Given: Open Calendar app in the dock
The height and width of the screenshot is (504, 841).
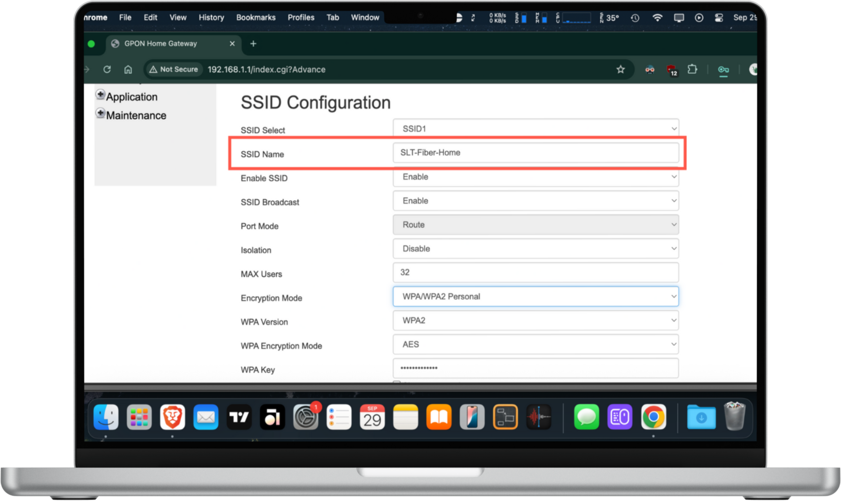Looking at the screenshot, I should click(372, 417).
